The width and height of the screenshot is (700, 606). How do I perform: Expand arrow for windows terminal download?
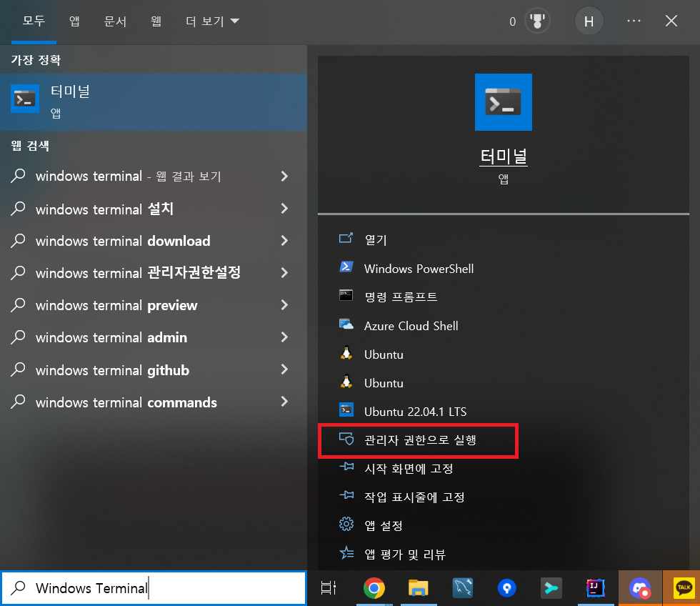(x=284, y=241)
